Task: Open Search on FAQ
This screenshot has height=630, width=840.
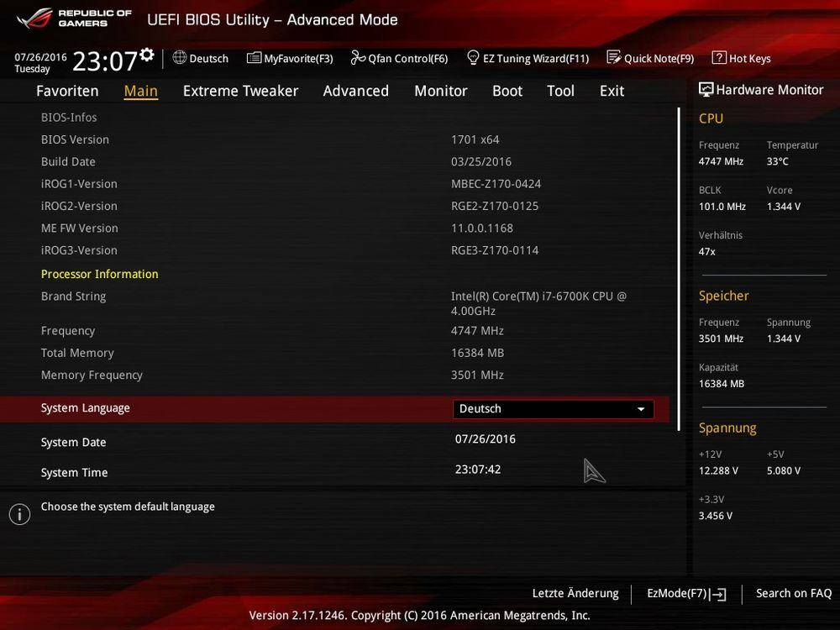Action: pyautogui.click(x=794, y=594)
